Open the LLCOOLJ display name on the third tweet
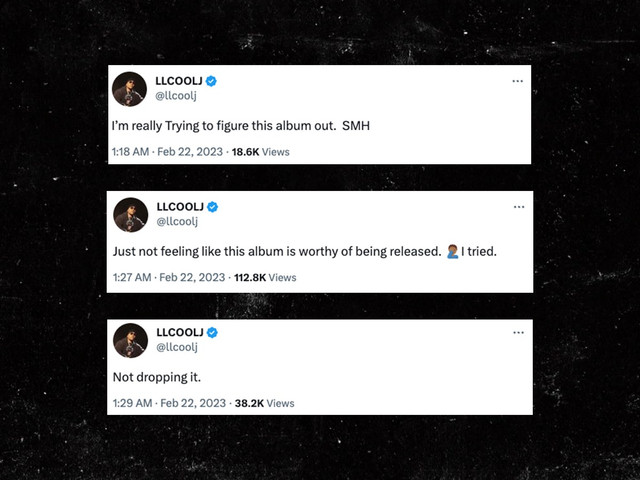The height and width of the screenshot is (480, 640). point(180,332)
